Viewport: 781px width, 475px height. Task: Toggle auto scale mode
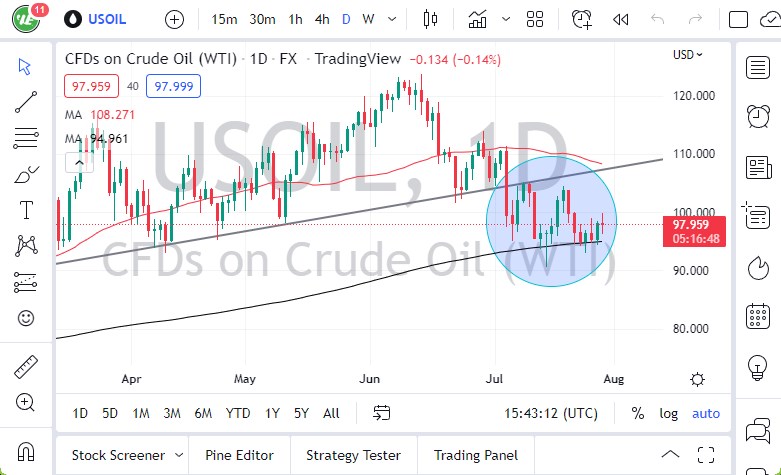pos(706,413)
